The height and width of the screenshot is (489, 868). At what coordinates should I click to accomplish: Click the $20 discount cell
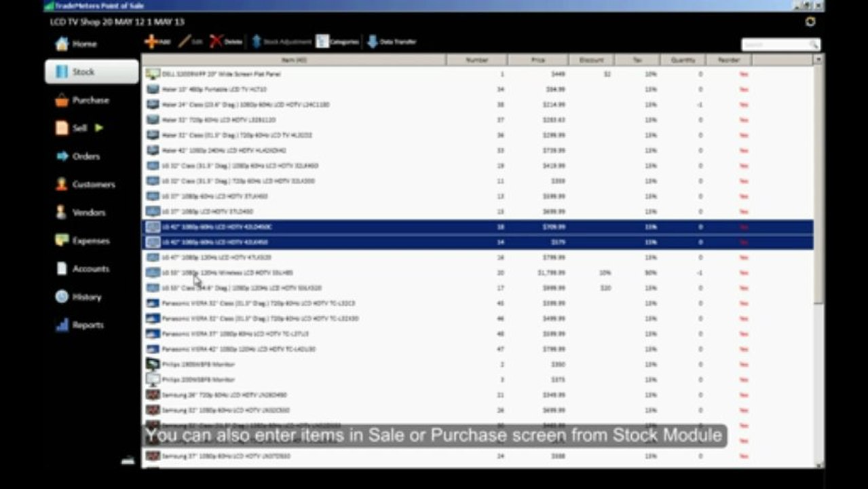coord(605,288)
